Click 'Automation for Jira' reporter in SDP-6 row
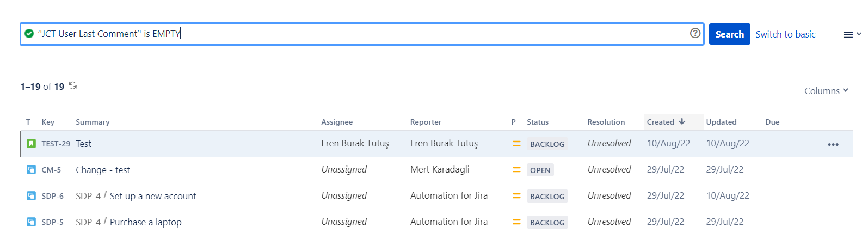The image size is (868, 233). [x=449, y=195]
